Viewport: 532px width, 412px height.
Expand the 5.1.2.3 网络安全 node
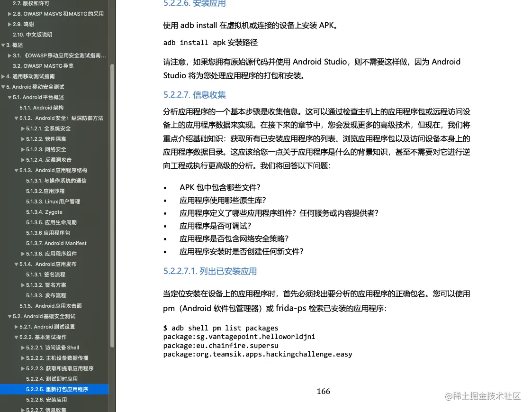click(23, 149)
